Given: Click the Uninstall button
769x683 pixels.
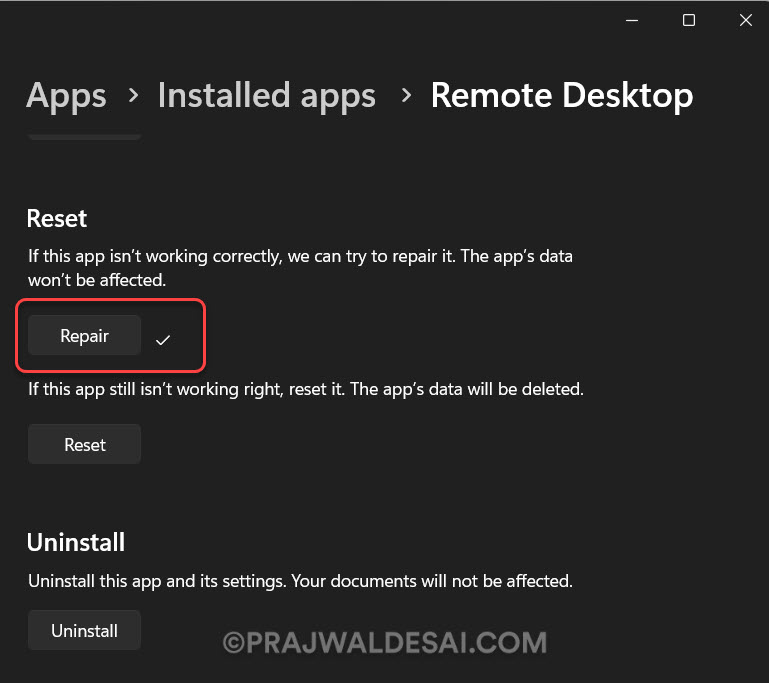Looking at the screenshot, I should click(x=84, y=630).
